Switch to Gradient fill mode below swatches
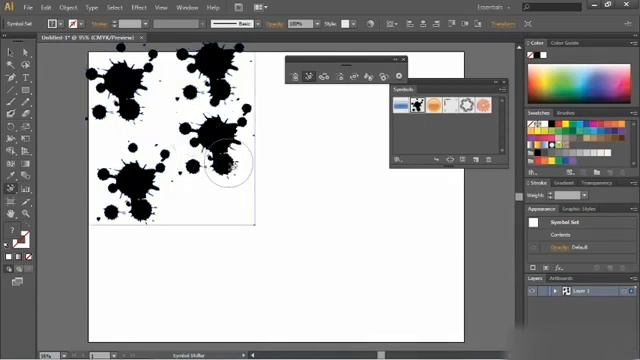640x360 pixels. (18, 257)
